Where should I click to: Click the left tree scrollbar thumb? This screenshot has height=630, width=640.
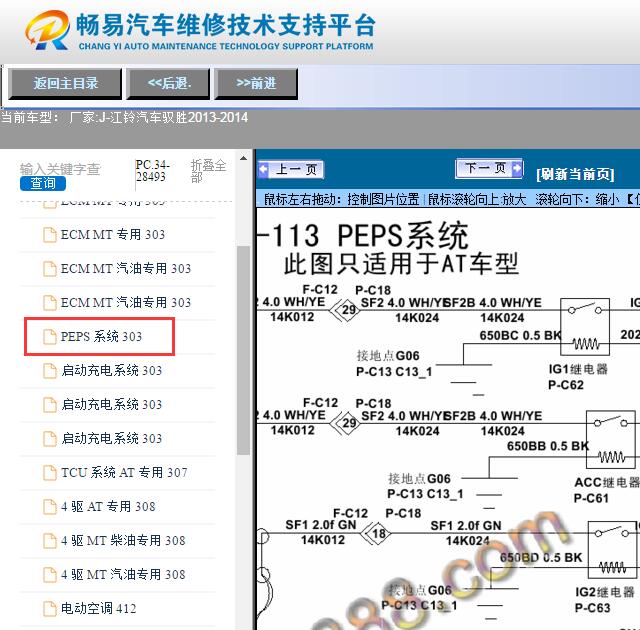point(243,350)
